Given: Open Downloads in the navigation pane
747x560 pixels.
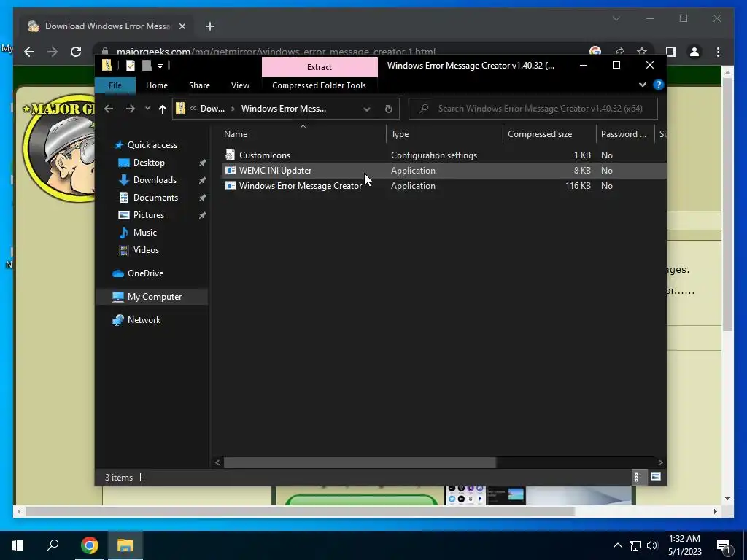Looking at the screenshot, I should [155, 180].
